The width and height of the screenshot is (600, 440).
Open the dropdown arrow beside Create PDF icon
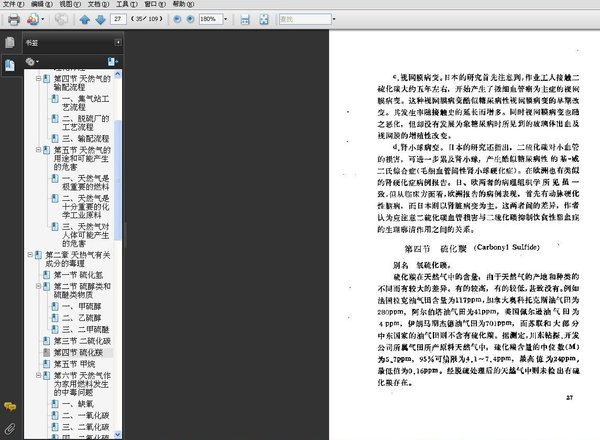pos(42,19)
